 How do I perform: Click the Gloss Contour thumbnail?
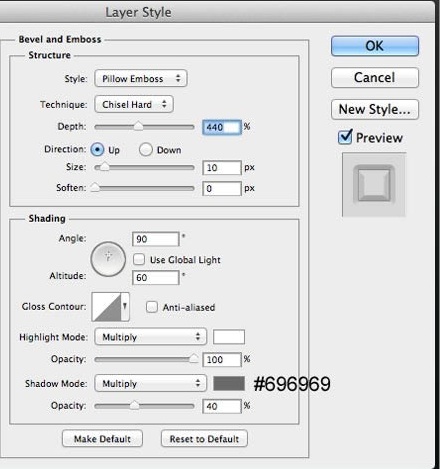(106, 307)
